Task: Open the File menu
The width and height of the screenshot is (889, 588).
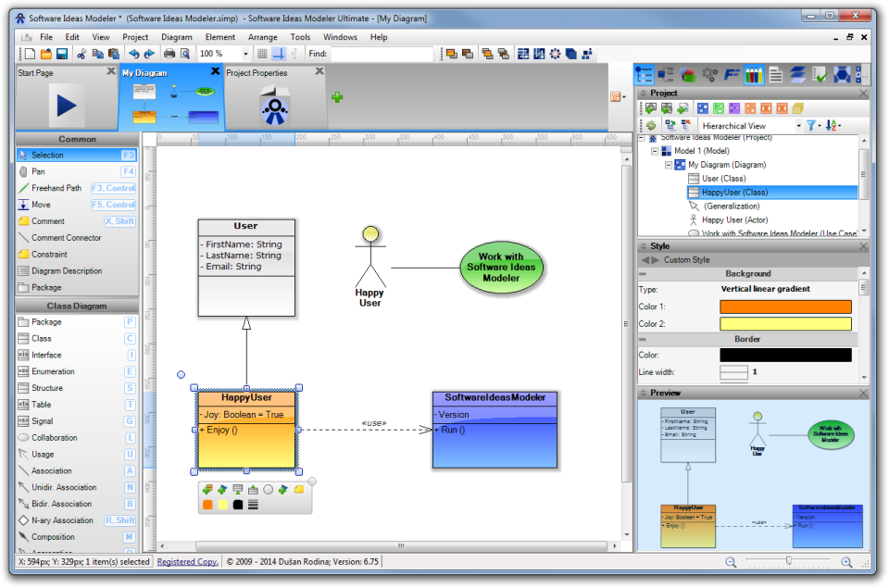Action: [x=46, y=37]
